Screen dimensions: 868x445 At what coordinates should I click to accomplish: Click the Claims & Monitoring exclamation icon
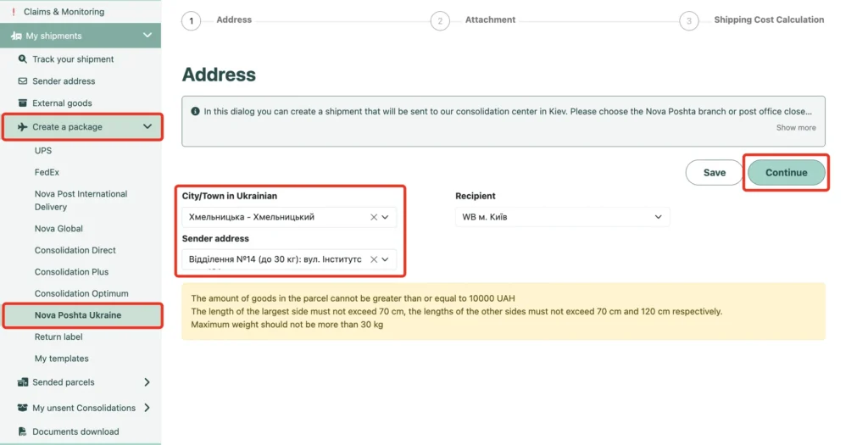point(14,12)
